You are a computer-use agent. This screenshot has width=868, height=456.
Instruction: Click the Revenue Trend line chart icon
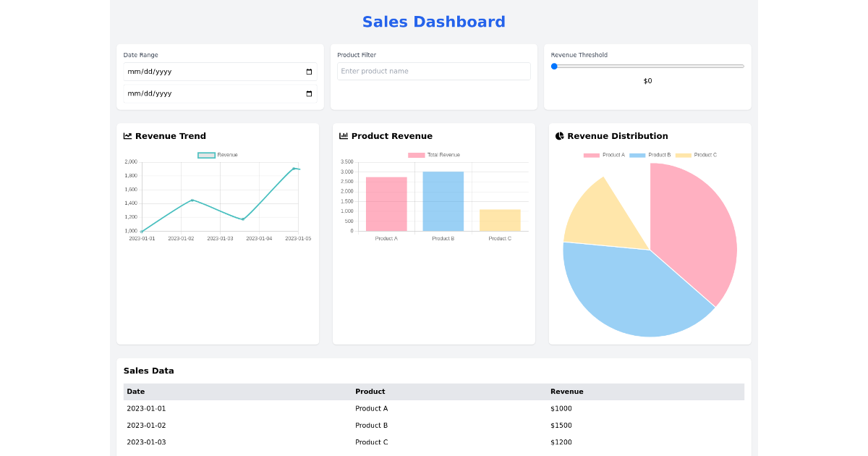[127, 135]
